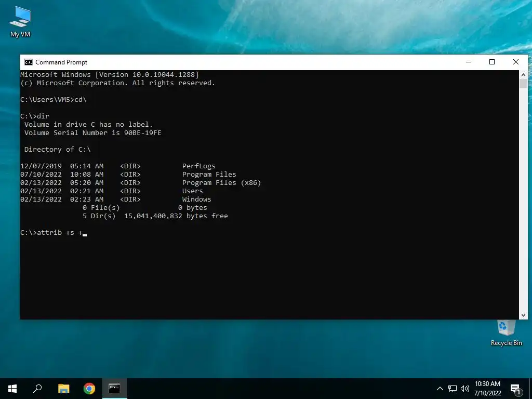Click the scrollbar down arrow
532x399 pixels.
[523, 315]
